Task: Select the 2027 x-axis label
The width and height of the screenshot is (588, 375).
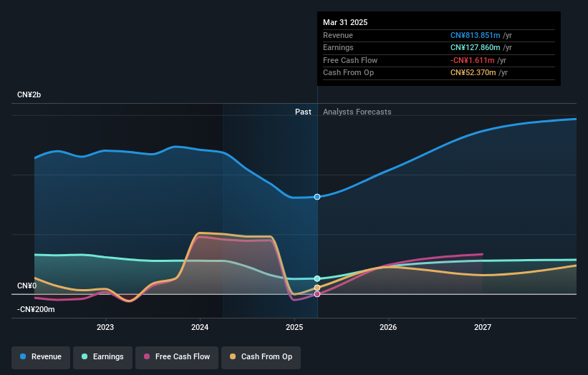Action: click(x=483, y=327)
